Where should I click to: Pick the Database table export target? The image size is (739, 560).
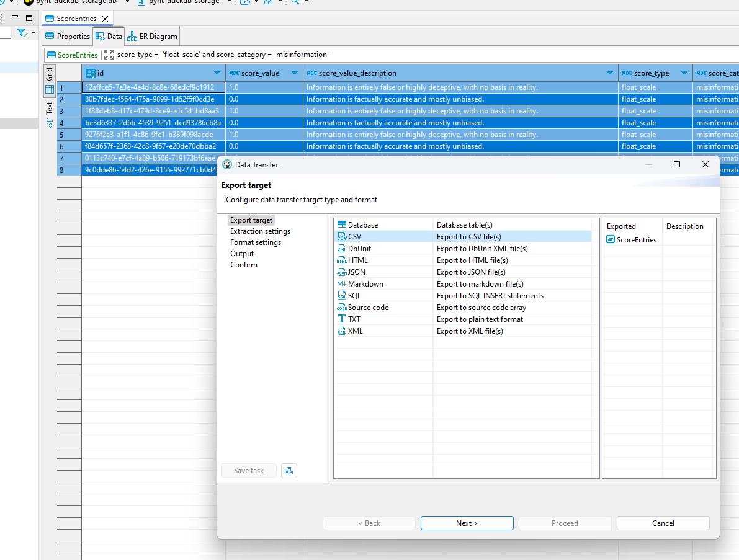point(362,225)
